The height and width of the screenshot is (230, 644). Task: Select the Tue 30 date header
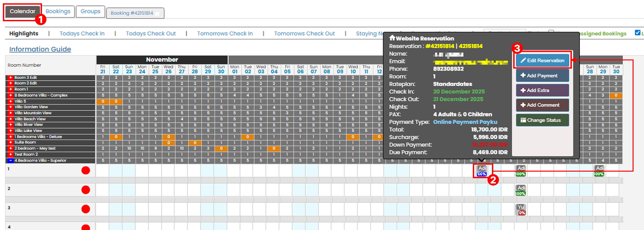pos(616,69)
